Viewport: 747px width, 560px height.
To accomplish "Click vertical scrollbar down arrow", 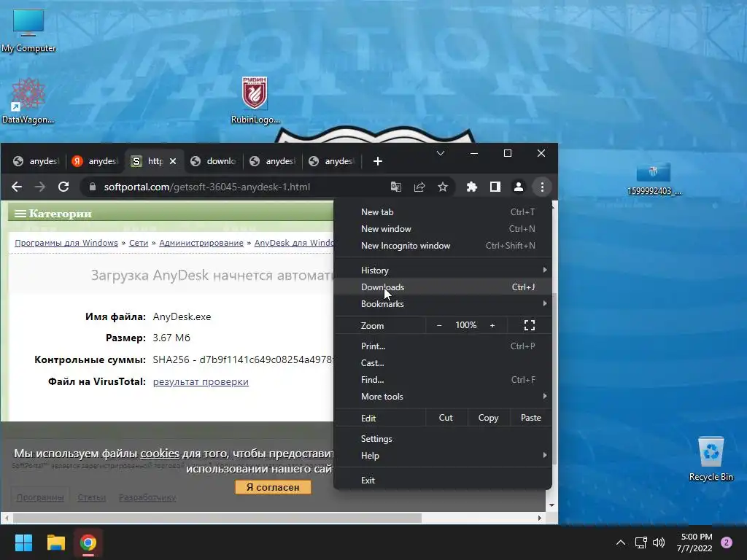I will [551, 505].
